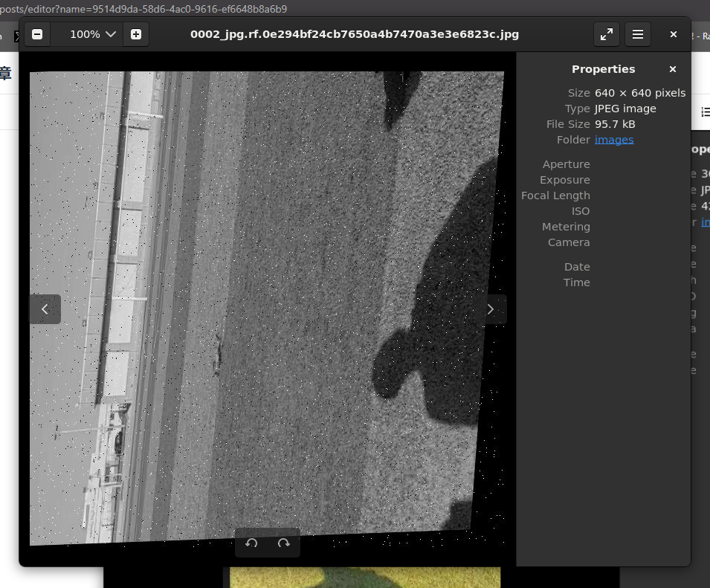Click the image file name title
710x588 pixels.
tap(355, 34)
